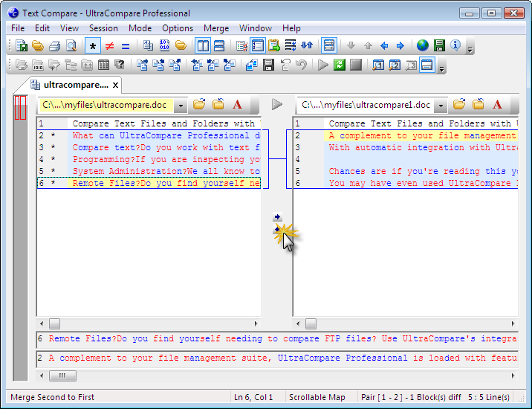The image size is (532, 409).
Task: Click merge selected block to left icon
Action: 197,65
